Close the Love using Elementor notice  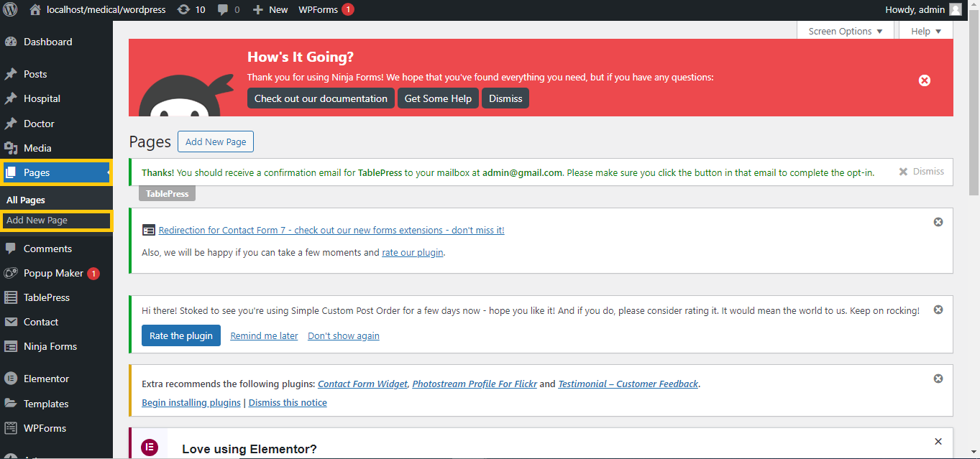click(938, 441)
